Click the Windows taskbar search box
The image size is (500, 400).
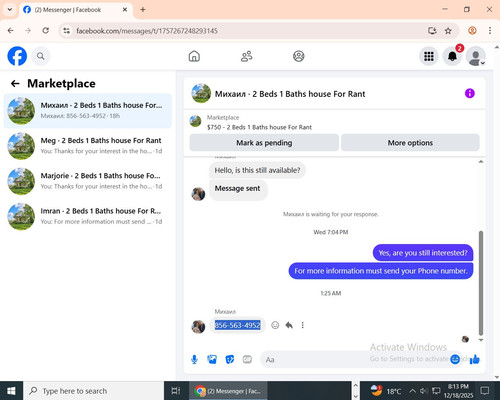pyautogui.click(x=93, y=391)
